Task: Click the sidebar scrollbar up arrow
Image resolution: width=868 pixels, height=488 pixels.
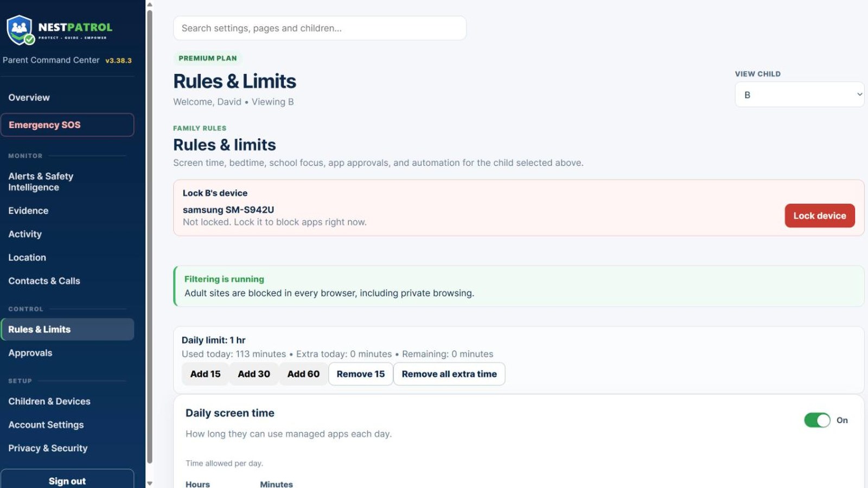Action: [x=150, y=4]
